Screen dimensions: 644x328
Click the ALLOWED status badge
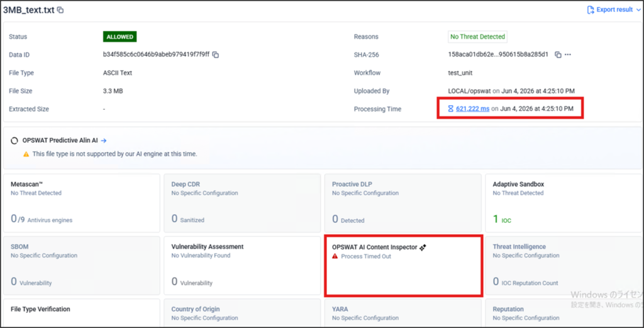coord(119,37)
